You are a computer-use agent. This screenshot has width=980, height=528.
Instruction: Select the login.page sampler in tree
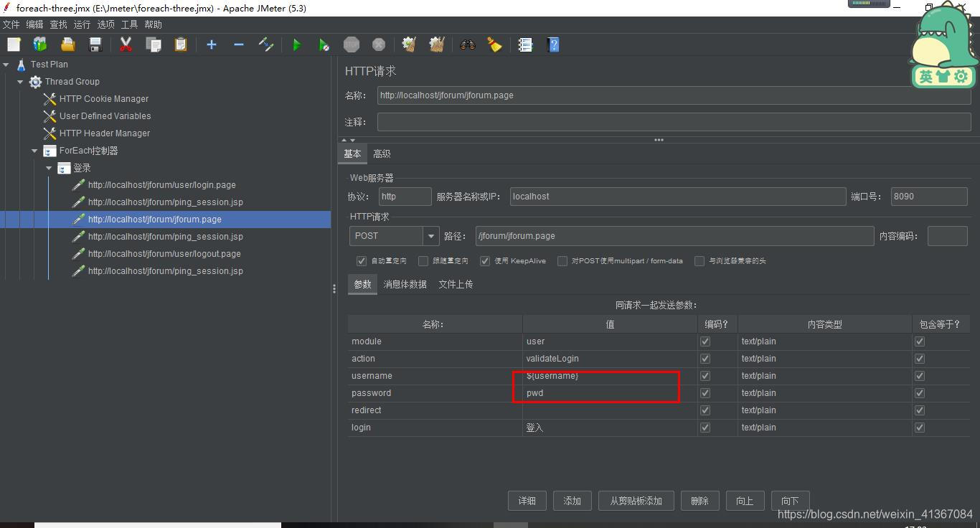click(x=161, y=185)
